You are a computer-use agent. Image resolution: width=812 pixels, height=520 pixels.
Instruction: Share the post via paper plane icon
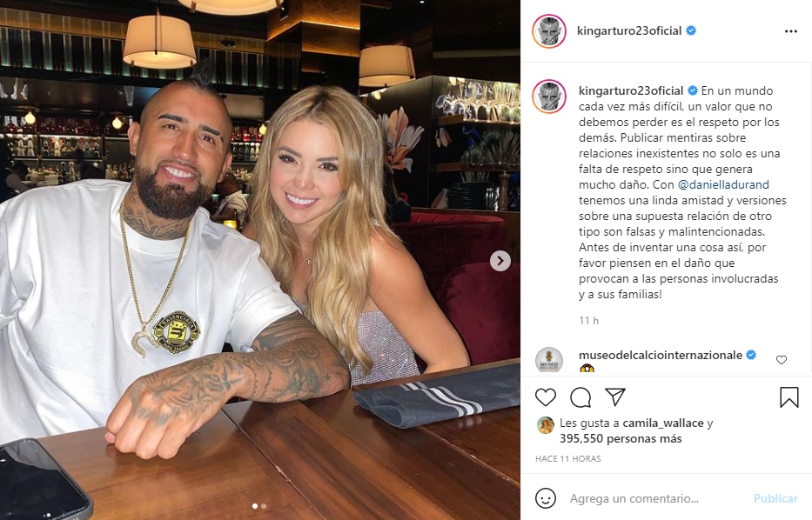(x=615, y=397)
